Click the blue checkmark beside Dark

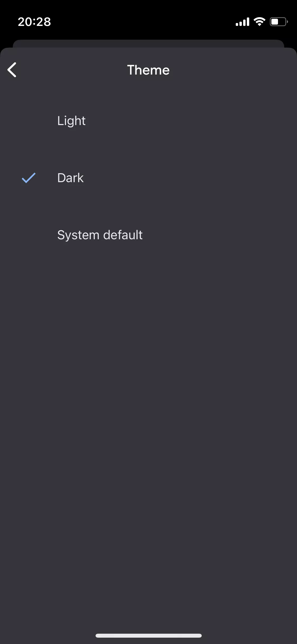click(29, 178)
